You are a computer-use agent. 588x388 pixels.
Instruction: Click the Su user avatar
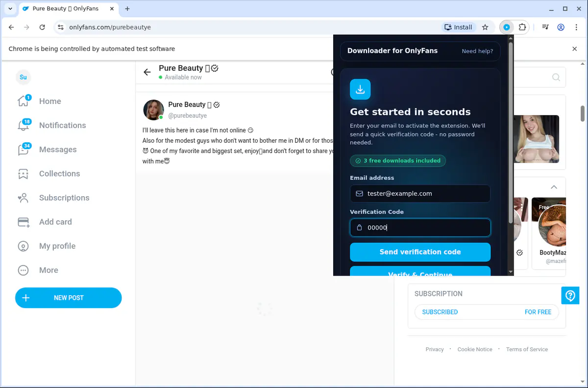coord(23,77)
